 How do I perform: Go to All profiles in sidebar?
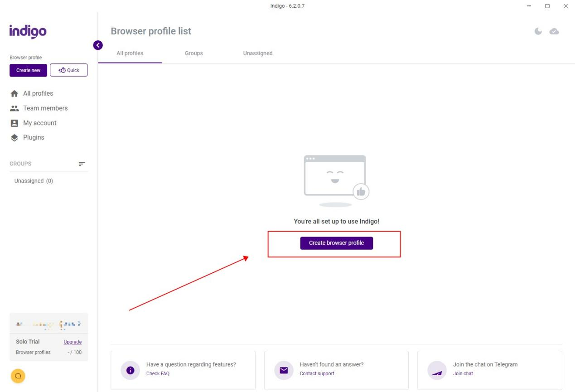(x=32, y=93)
